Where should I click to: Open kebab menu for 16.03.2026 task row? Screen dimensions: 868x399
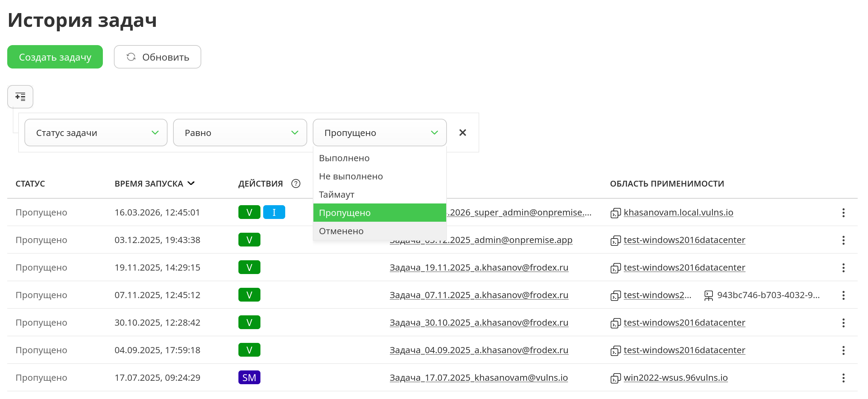[x=843, y=212]
